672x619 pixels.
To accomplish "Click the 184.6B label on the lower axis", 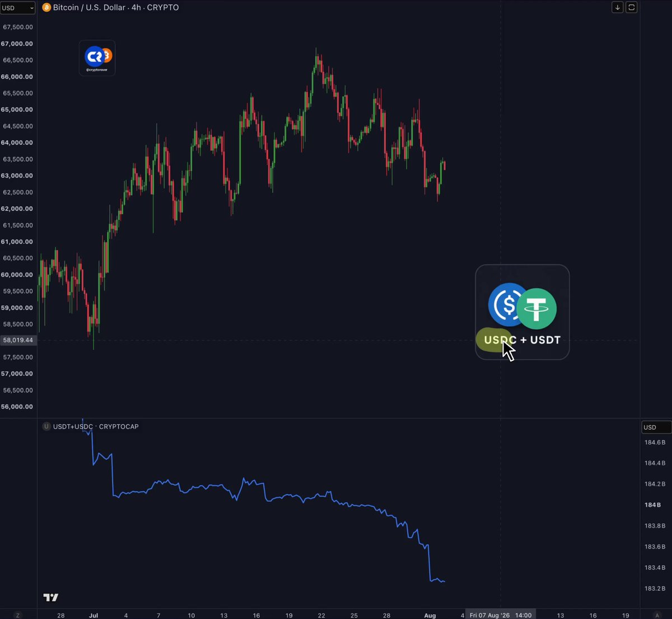I will (x=655, y=443).
